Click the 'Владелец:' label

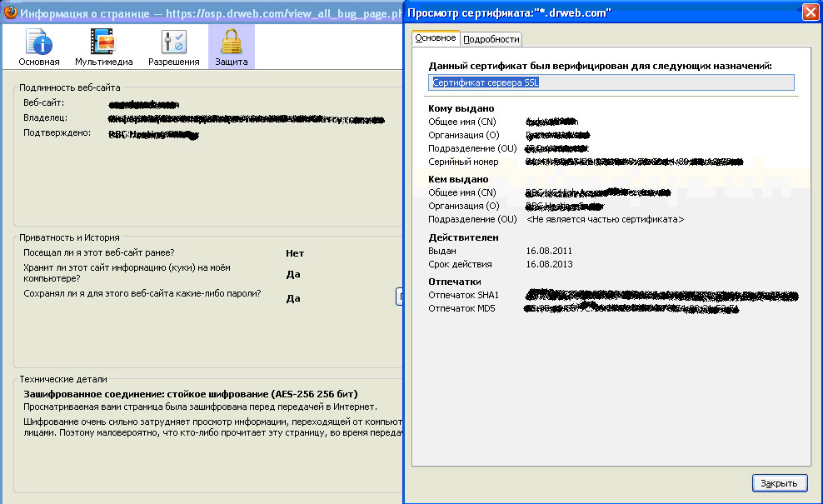(45, 118)
